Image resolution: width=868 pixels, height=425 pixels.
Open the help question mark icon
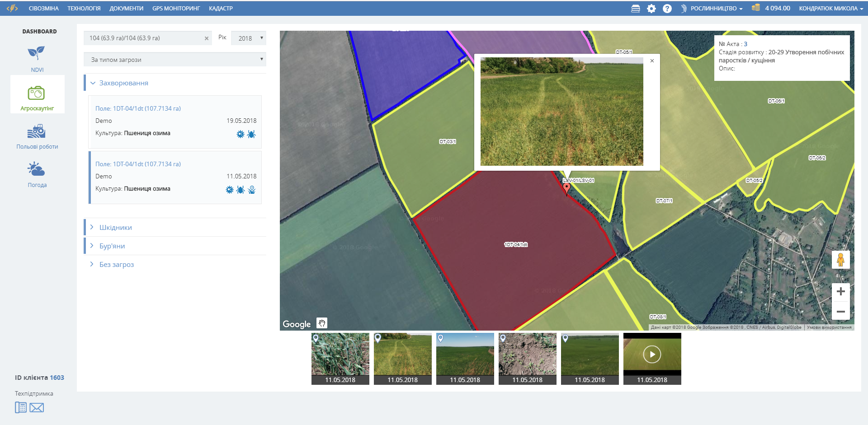[667, 9]
